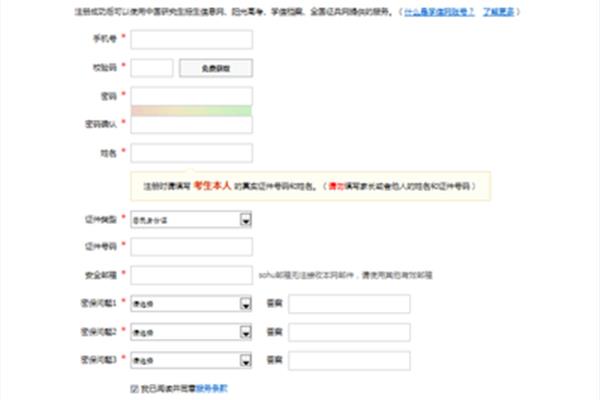Screen dimensions: 600x400
Task: Click the 姓名 name input field
Action: coord(191,153)
